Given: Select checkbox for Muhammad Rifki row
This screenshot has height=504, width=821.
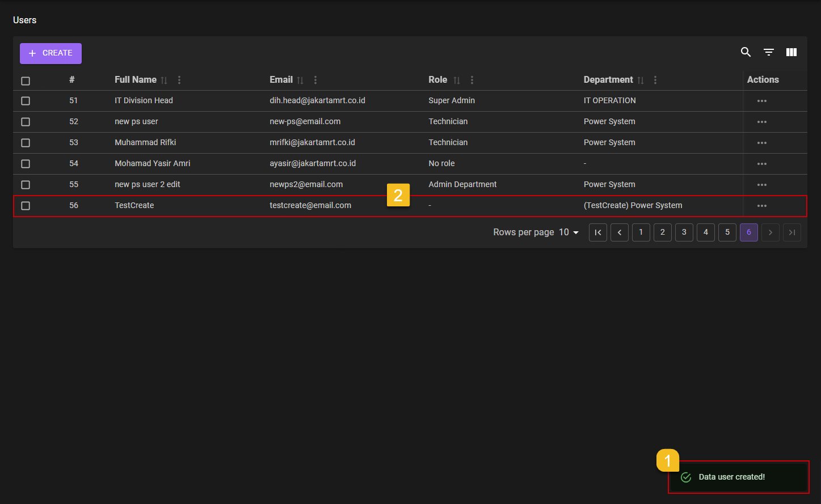Looking at the screenshot, I should 26,143.
